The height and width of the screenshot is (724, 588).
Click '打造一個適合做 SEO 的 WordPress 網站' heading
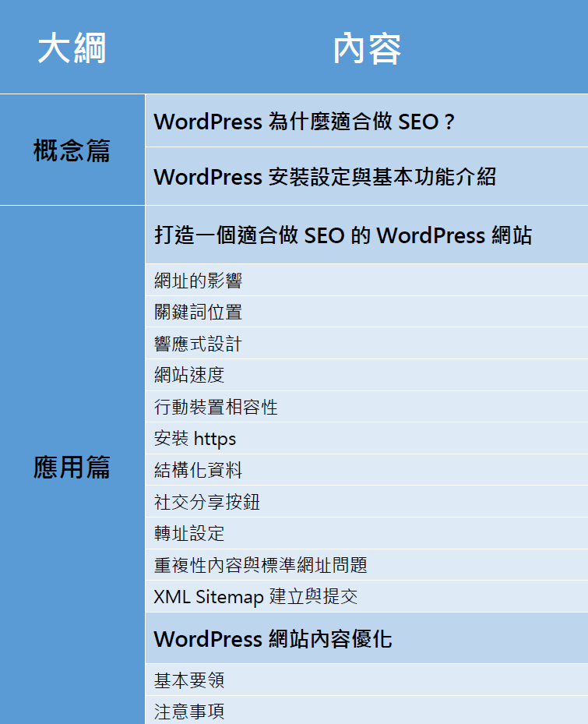point(343,235)
